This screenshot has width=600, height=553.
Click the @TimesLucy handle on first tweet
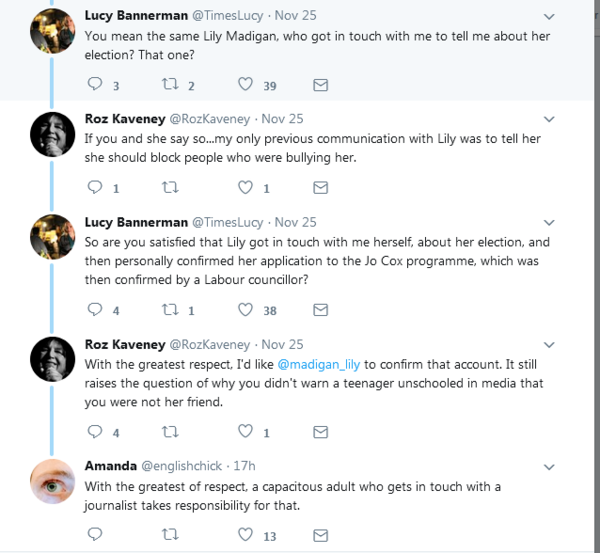click(228, 17)
